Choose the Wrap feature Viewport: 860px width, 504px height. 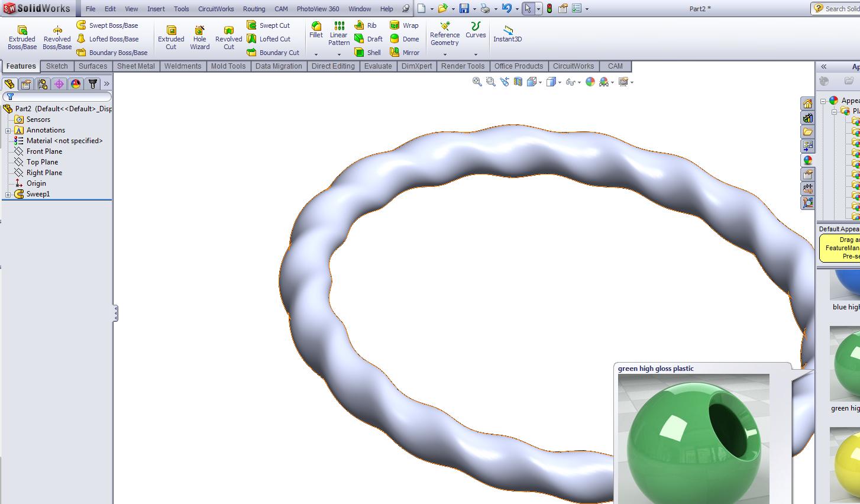tap(404, 25)
